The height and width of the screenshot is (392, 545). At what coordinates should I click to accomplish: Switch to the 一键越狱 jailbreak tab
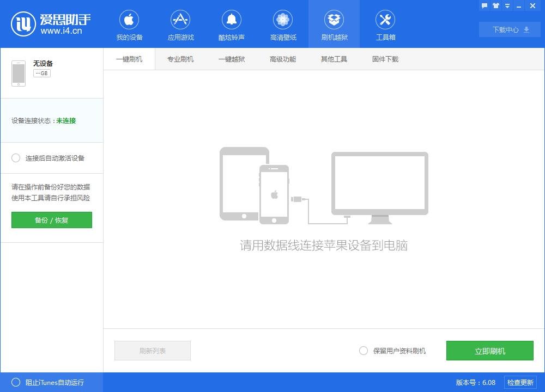click(x=231, y=59)
